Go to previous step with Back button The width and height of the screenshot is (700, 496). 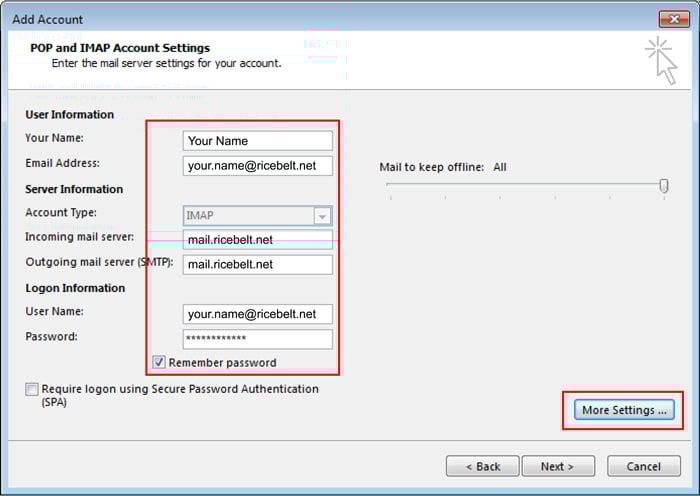(482, 466)
